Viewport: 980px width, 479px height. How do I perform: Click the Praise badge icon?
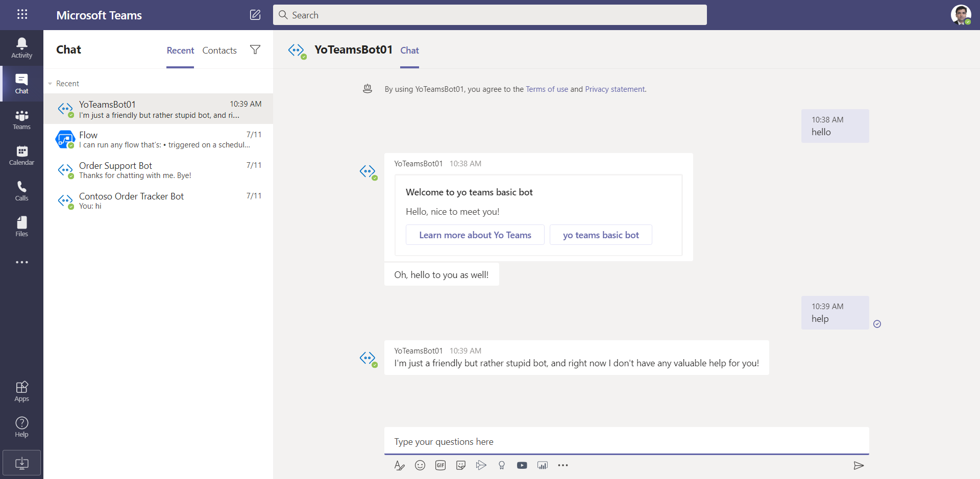point(502,465)
